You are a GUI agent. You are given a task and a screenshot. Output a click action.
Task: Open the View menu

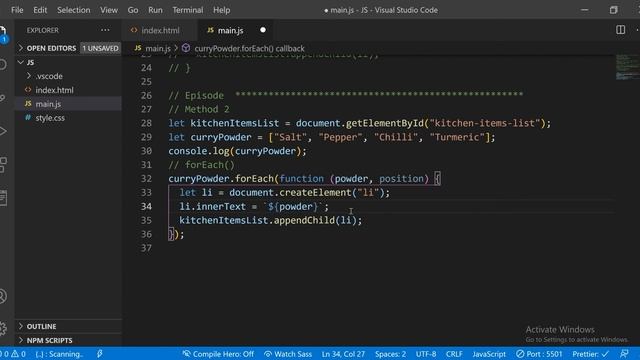pyautogui.click(x=109, y=10)
